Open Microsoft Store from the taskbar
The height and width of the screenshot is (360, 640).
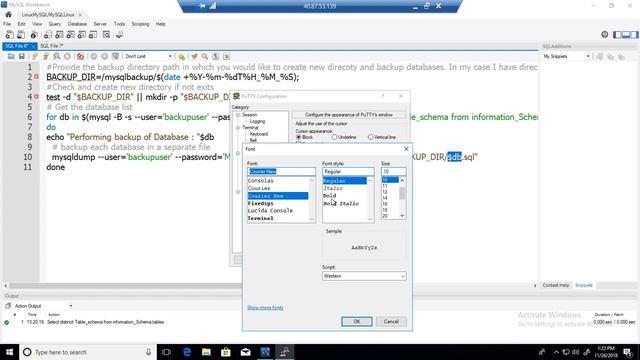coord(226,352)
